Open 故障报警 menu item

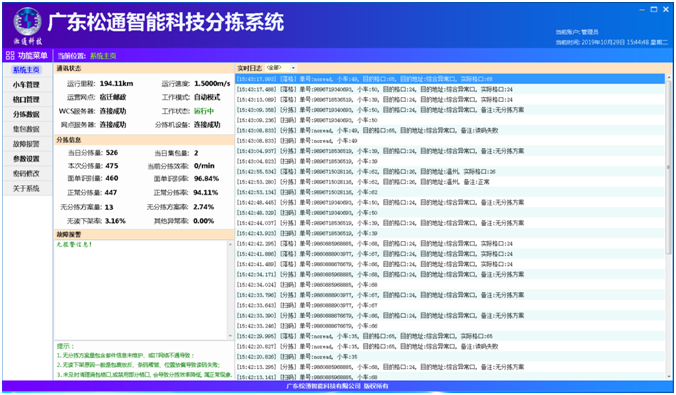click(26, 144)
